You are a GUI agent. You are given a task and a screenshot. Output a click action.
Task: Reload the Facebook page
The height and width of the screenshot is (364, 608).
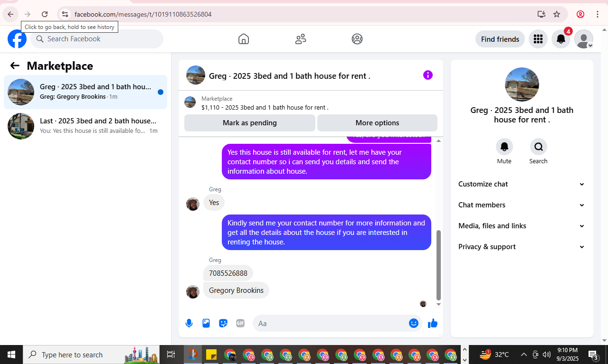(x=45, y=14)
